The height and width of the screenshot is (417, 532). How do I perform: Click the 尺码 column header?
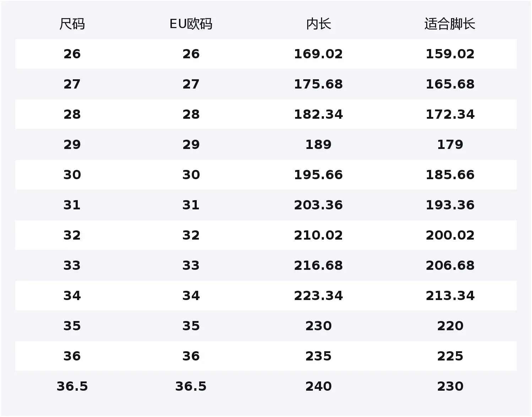click(x=72, y=24)
